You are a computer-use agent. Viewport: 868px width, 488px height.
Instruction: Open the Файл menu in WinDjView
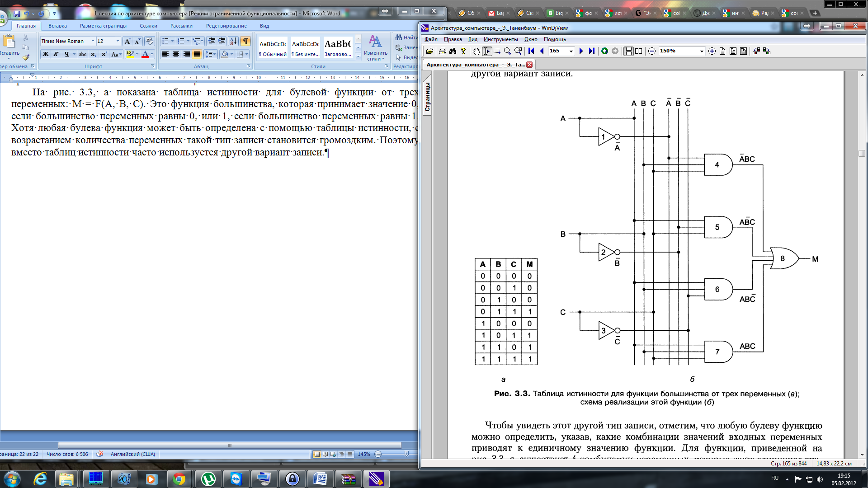coord(431,39)
